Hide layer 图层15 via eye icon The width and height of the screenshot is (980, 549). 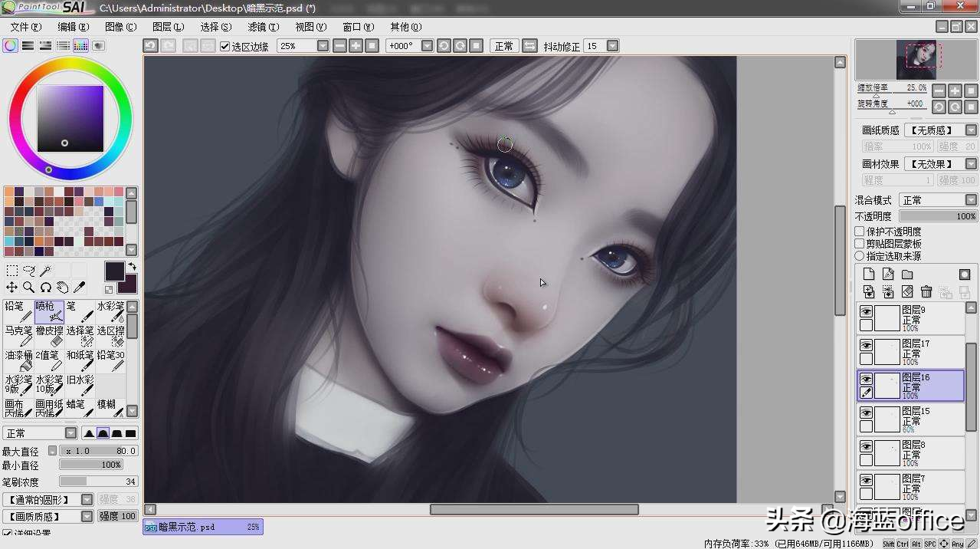click(x=866, y=413)
